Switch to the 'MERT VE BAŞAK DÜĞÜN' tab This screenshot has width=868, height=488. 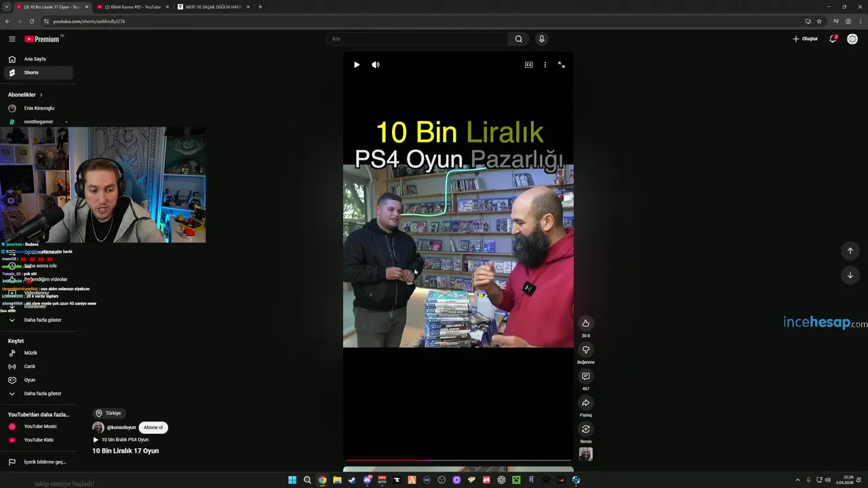pyautogui.click(x=213, y=7)
